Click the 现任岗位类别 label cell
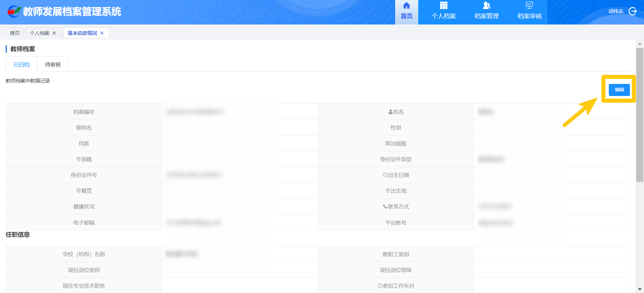644x293 pixels. pos(84,270)
